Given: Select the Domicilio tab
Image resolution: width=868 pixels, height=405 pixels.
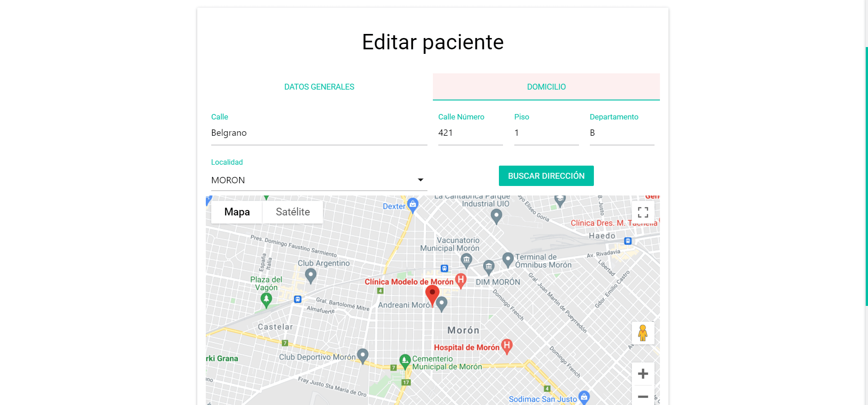Looking at the screenshot, I should click(546, 87).
